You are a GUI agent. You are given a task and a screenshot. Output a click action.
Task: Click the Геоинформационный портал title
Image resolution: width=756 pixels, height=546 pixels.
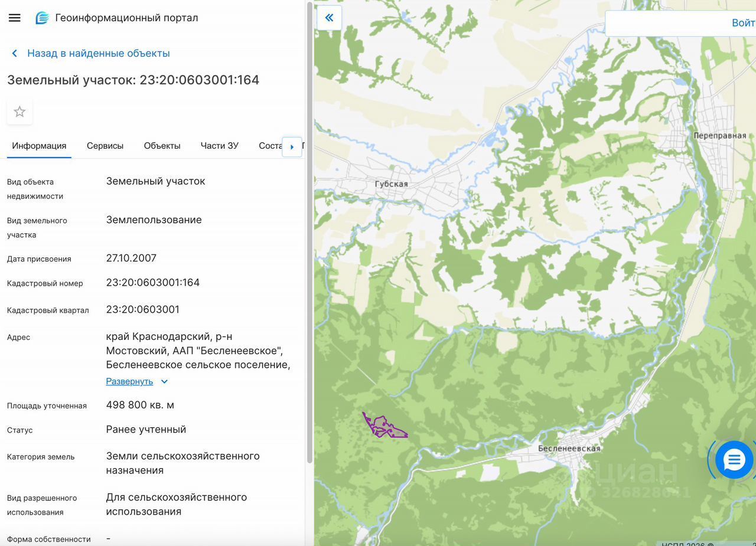(x=127, y=18)
